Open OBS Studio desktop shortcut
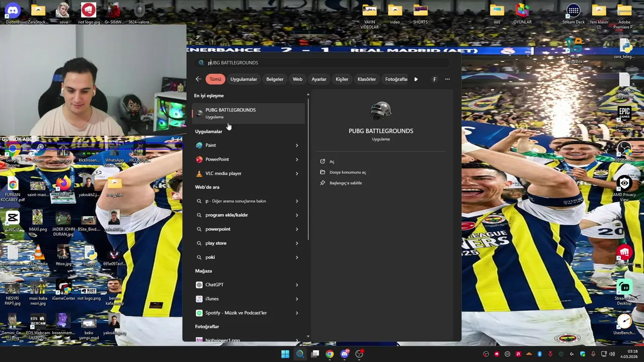 tap(624, 151)
